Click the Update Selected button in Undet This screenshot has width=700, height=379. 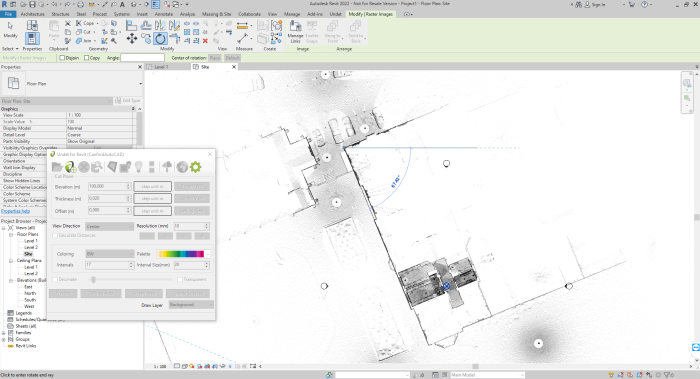188,293
